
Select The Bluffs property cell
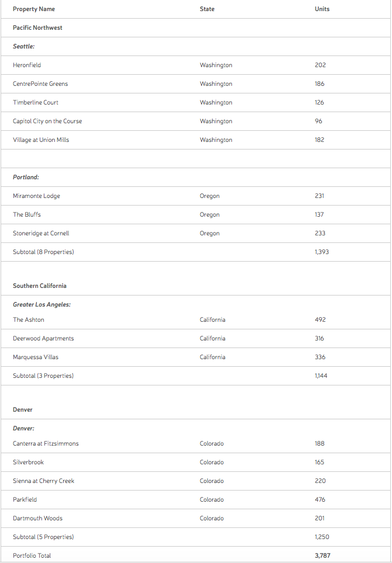pos(27,215)
